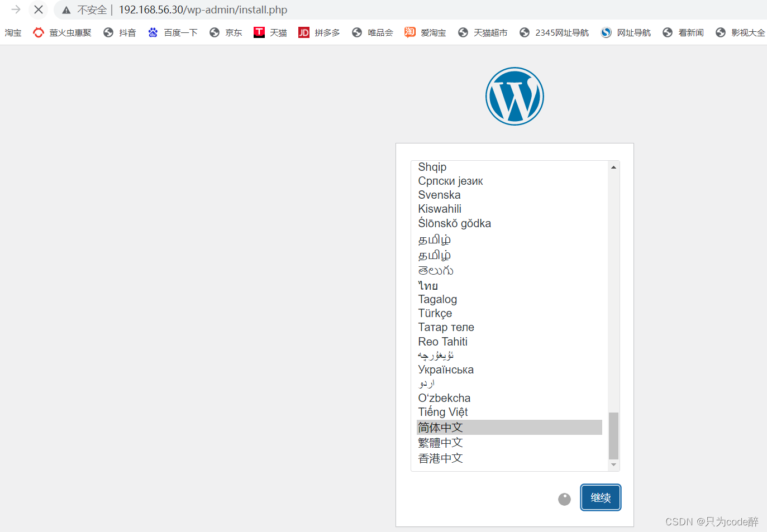Select 繁體中文 language

click(x=509, y=443)
